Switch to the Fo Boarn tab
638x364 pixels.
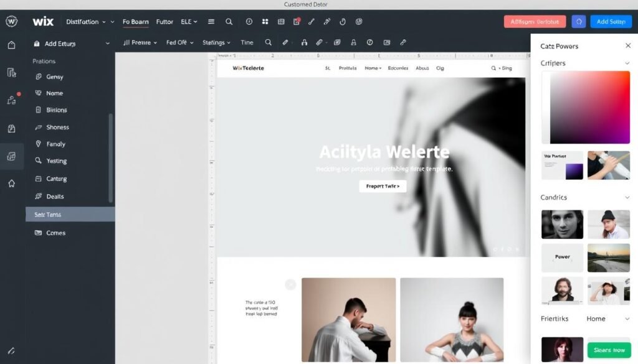135,21
